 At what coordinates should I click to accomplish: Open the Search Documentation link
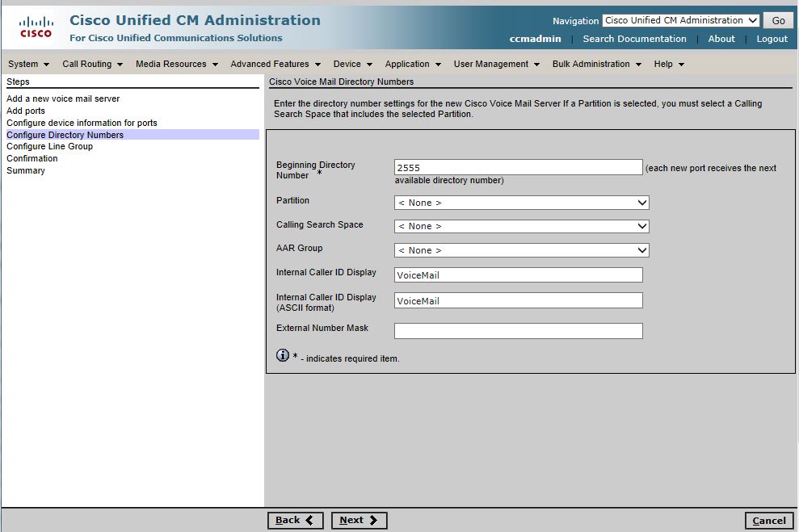click(x=634, y=39)
